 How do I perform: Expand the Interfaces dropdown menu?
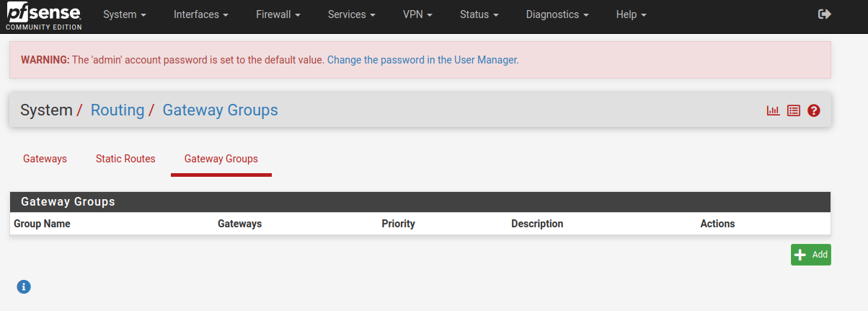[201, 14]
